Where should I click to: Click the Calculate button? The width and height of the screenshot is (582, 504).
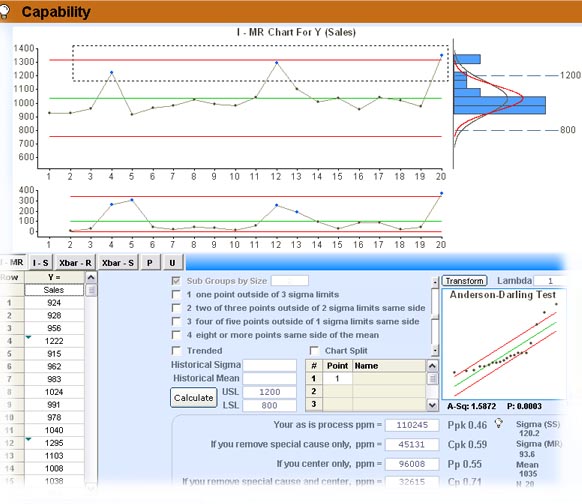point(194,397)
